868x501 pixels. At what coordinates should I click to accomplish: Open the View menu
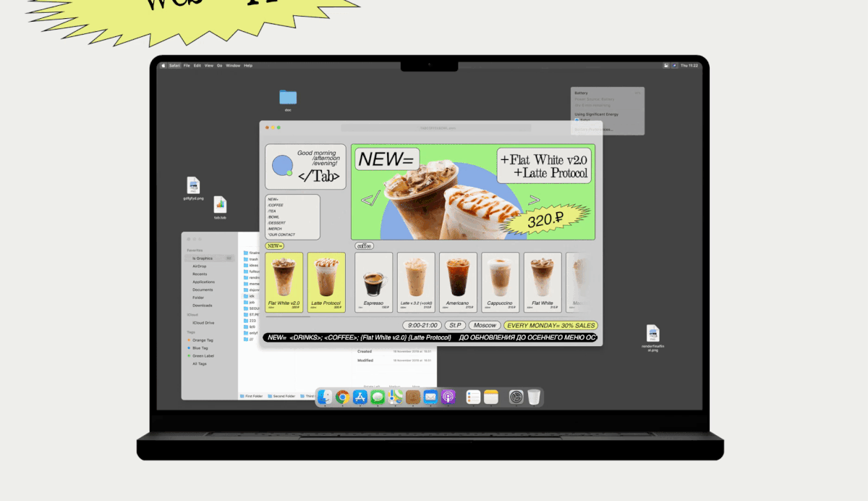coord(208,65)
